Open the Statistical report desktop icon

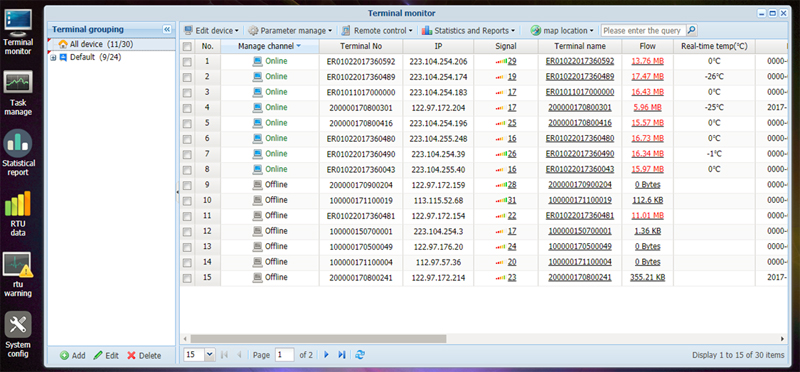[x=18, y=153]
